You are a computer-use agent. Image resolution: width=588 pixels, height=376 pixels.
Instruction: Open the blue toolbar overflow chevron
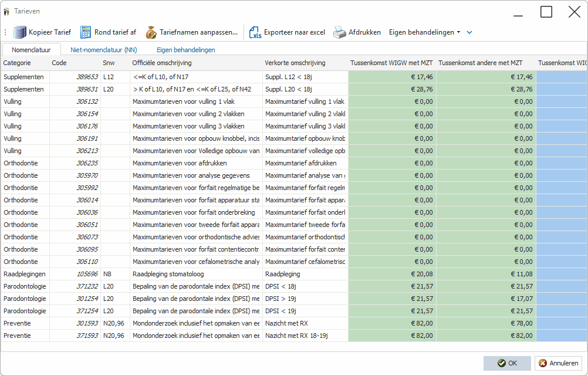(469, 32)
